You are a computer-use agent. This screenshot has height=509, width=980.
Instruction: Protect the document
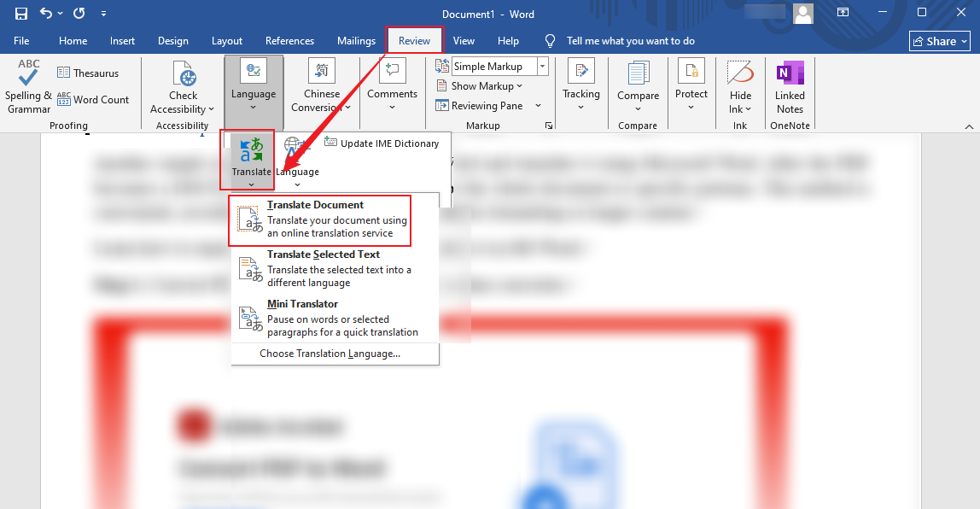[x=691, y=85]
